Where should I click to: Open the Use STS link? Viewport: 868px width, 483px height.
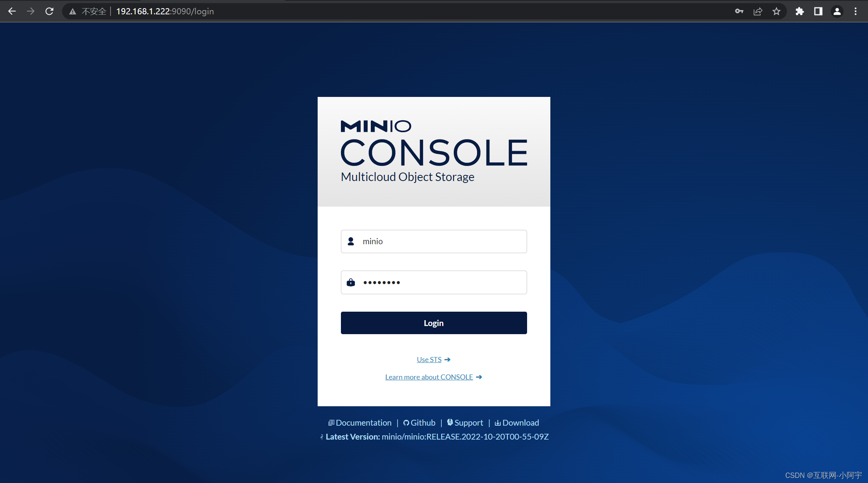tap(429, 360)
